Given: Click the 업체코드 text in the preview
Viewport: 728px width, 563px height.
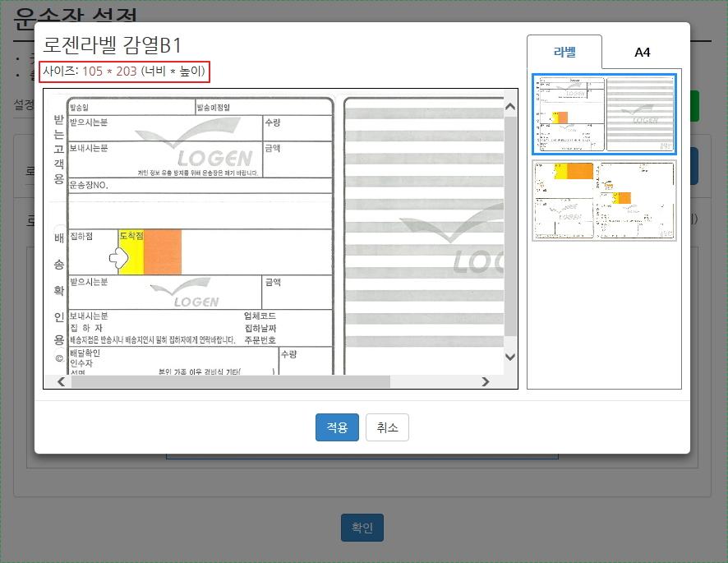Looking at the screenshot, I should pos(260,316).
